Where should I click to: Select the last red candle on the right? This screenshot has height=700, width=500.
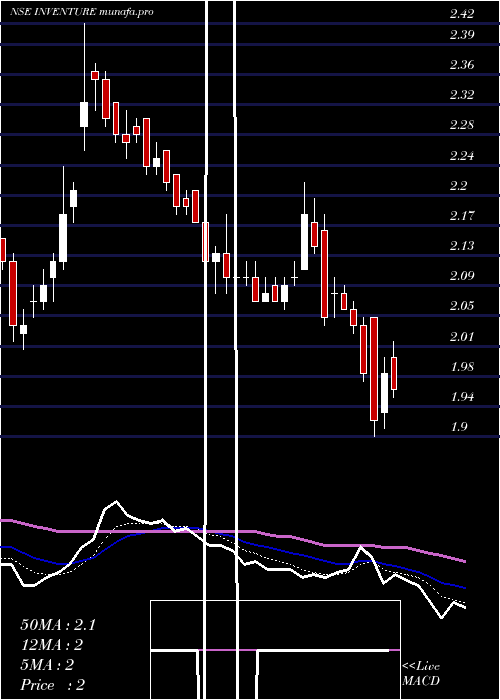click(394, 370)
